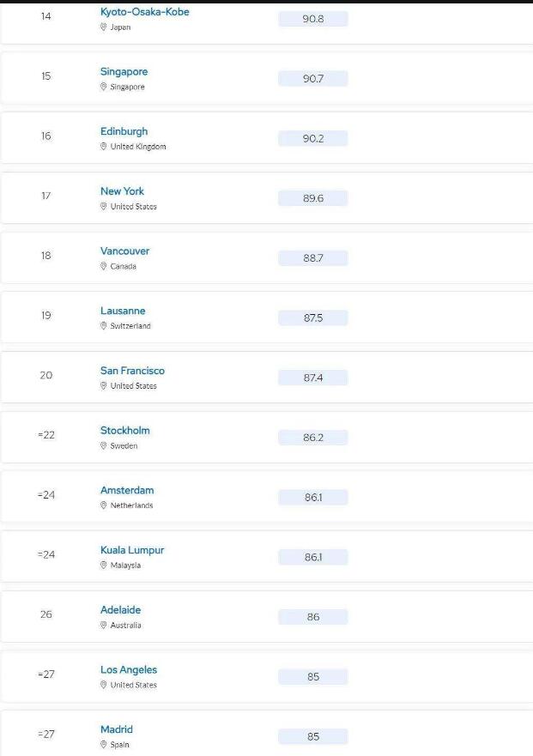
Task: Open the Stockholm city link
Action: click(125, 430)
